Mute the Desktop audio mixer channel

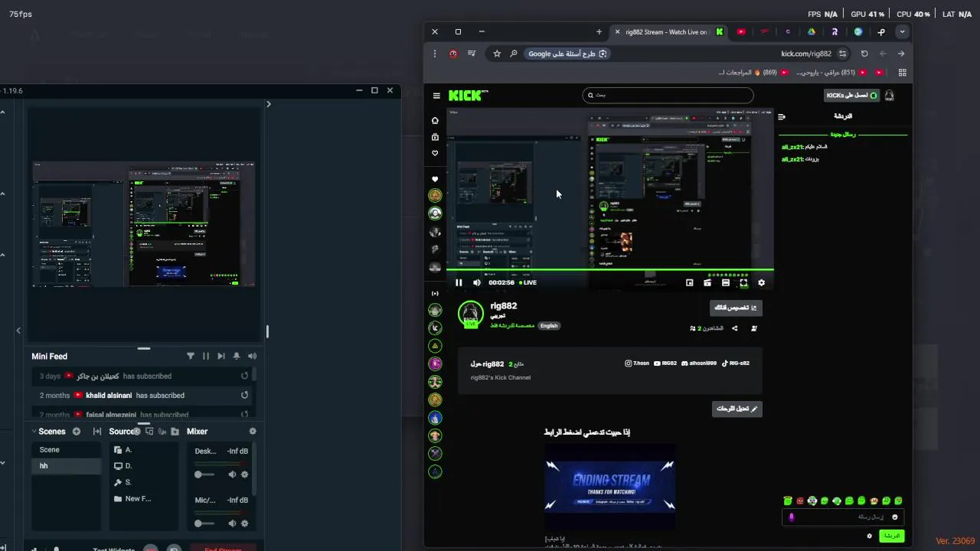click(x=232, y=474)
